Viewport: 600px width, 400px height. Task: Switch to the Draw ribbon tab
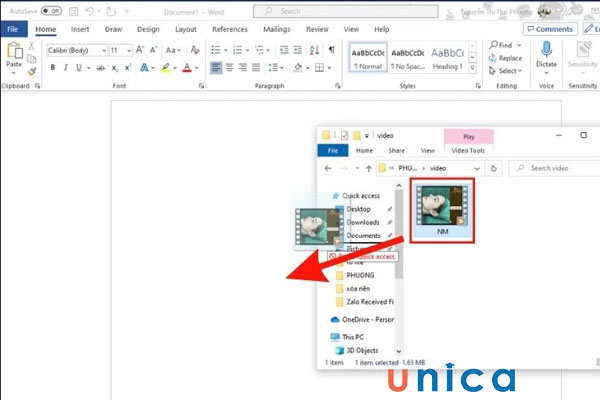pyautogui.click(x=113, y=29)
